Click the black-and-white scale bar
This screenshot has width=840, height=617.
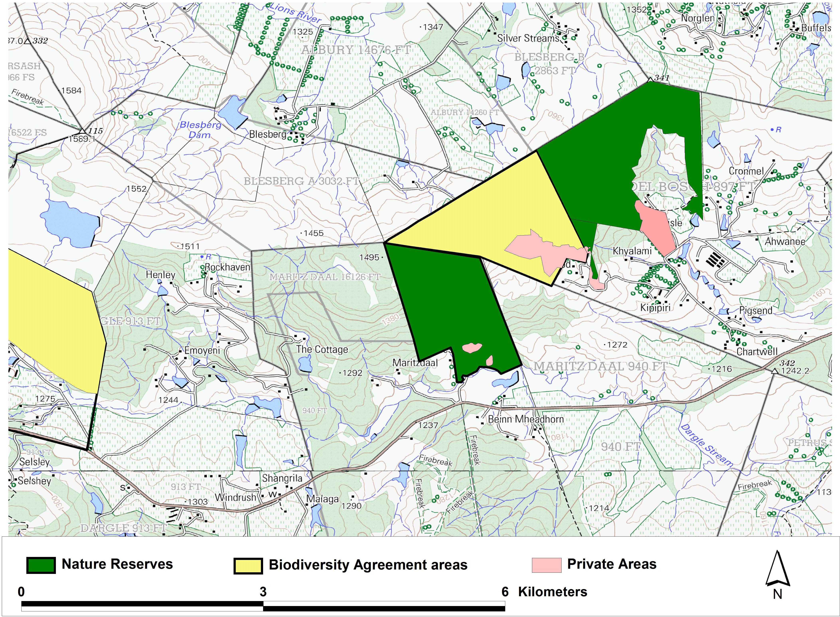pyautogui.click(x=263, y=606)
